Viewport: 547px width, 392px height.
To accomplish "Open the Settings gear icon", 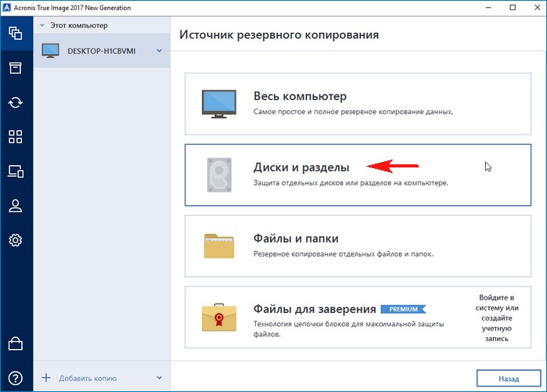I will (x=15, y=240).
